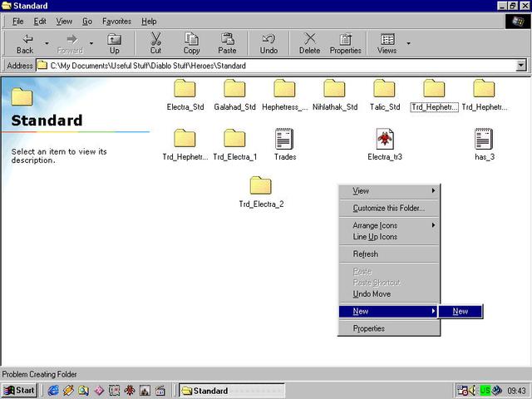The image size is (532, 399).
Task: Click the Start button
Action: point(20,391)
